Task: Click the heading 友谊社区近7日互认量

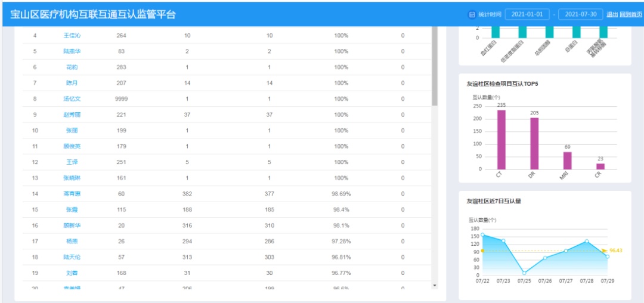Action: [x=494, y=201]
